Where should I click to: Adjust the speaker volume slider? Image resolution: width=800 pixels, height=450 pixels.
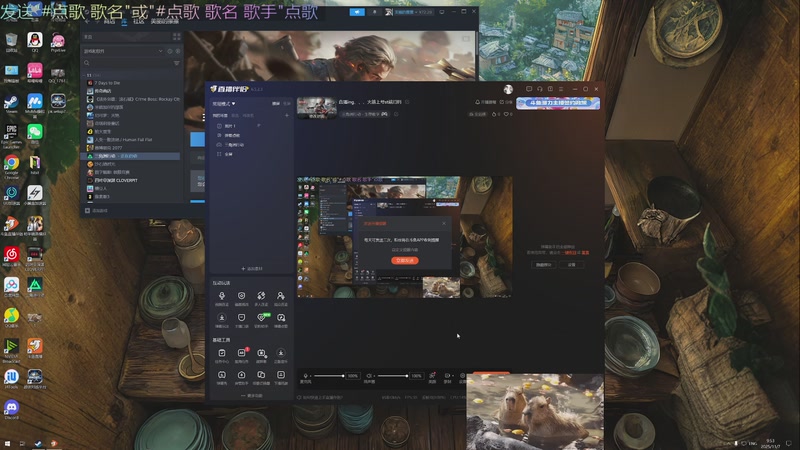click(x=393, y=376)
